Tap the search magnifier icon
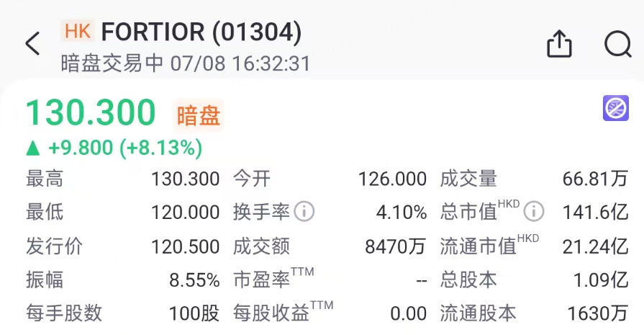The width and height of the screenshot is (644, 335). [x=617, y=44]
